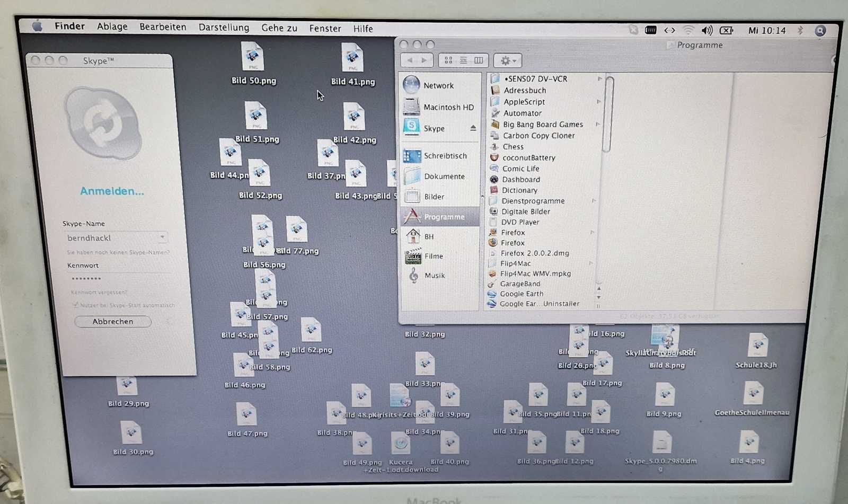Open the Gehe zu menu
Screen dimensions: 848x504
click(279, 28)
